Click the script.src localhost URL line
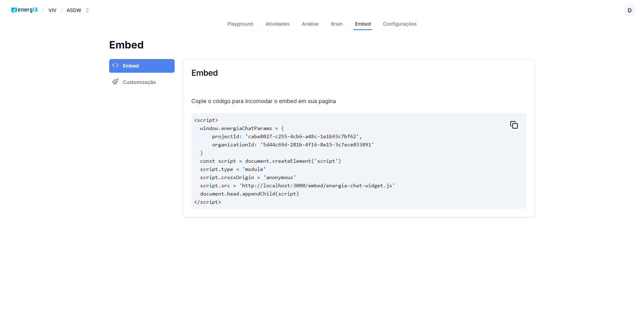 click(297, 186)
